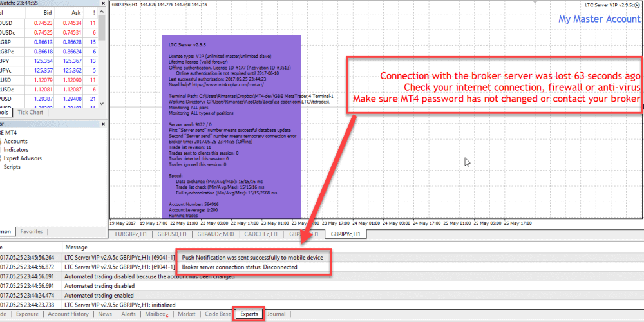Open the Mailbox terminal tab
644x322 pixels.
point(156,314)
